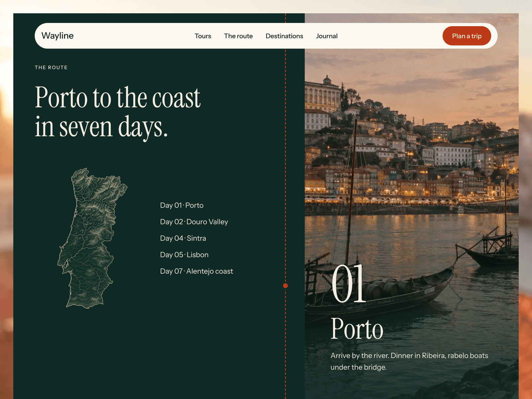Click the large 01 stop number
Screen dimensions: 532x399
[x=349, y=284]
